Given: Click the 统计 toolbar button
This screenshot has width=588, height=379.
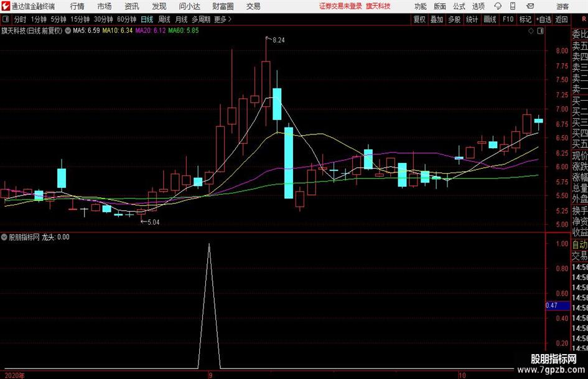Looking at the screenshot, I should click(x=472, y=19).
